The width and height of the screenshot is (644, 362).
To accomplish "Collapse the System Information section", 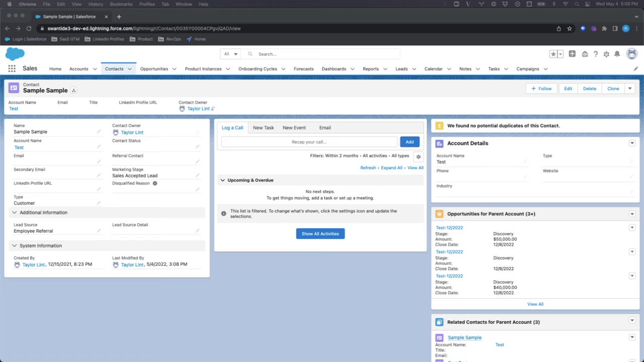I will 15,246.
